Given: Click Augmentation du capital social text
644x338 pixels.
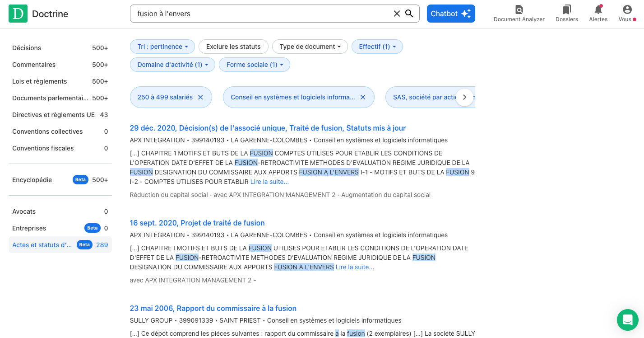Looking at the screenshot, I should point(386,195).
